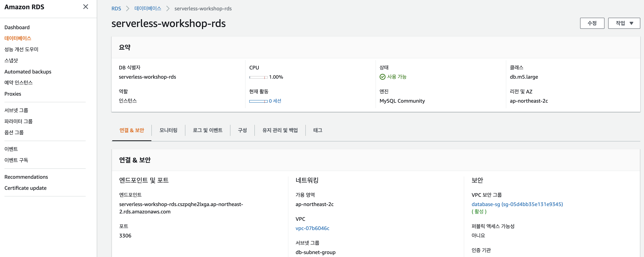Switch to the 모니터링 tab
The width and height of the screenshot is (644, 257).
[169, 130]
